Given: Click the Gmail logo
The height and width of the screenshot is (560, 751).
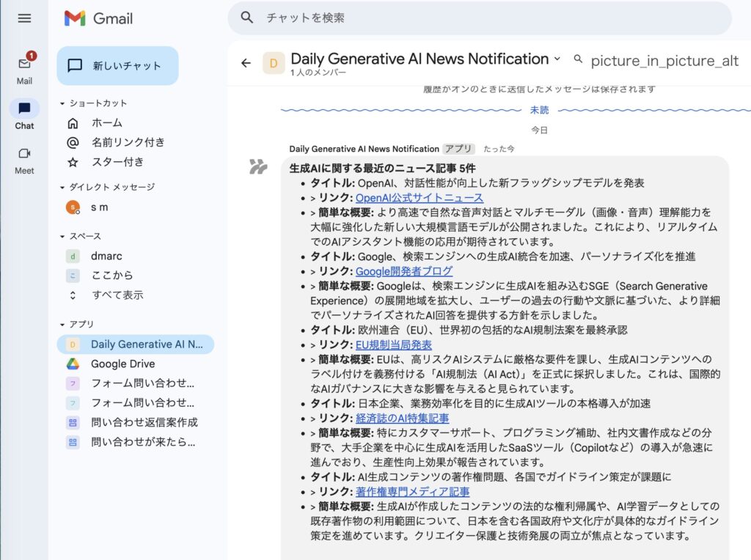Looking at the screenshot, I should point(99,18).
